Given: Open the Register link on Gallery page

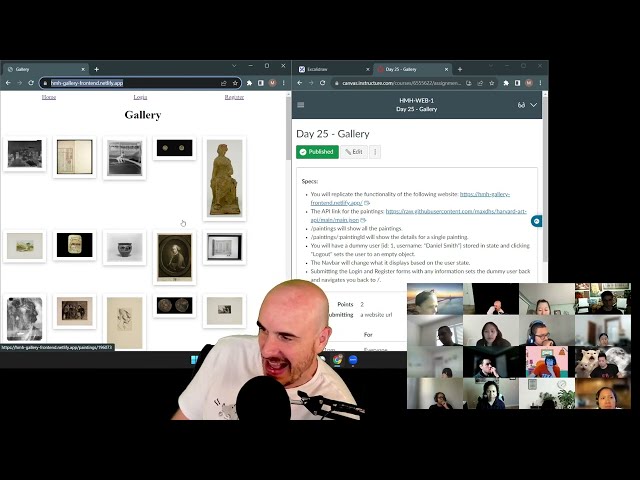Looking at the screenshot, I should coord(234,97).
